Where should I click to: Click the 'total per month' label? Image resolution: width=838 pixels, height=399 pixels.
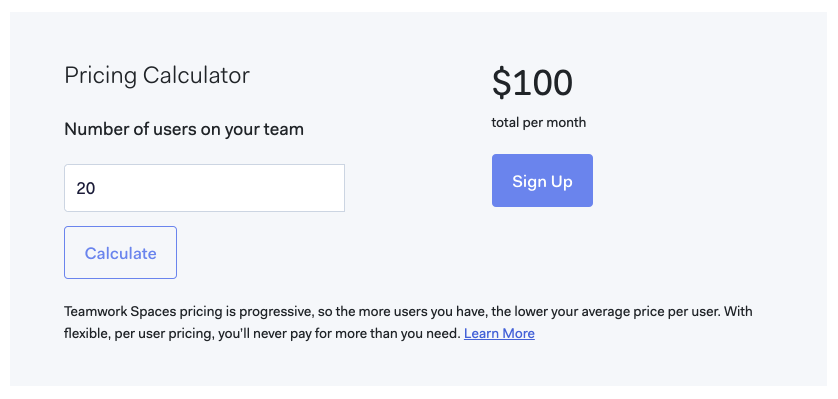(x=539, y=123)
